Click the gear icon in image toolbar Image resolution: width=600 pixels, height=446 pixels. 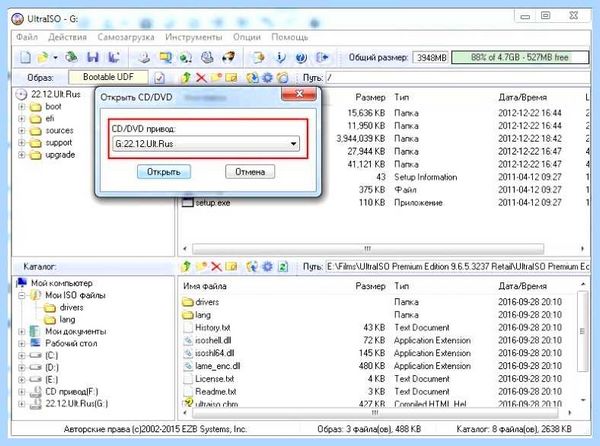point(267,78)
